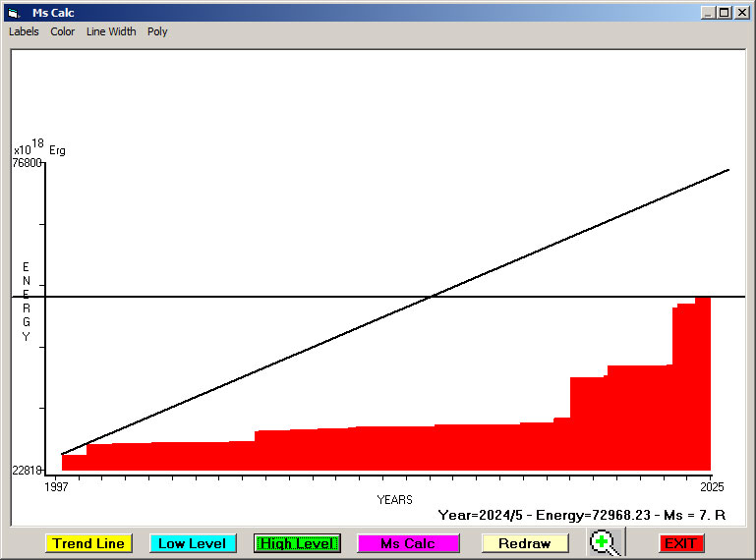Maximize the Ms Calc window
Screen dimensions: 756x560
point(724,13)
